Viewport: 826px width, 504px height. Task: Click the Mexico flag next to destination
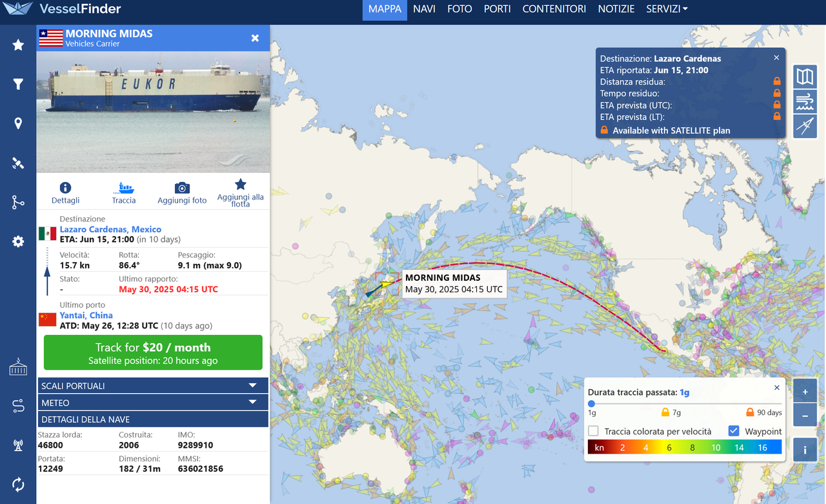[47, 234]
